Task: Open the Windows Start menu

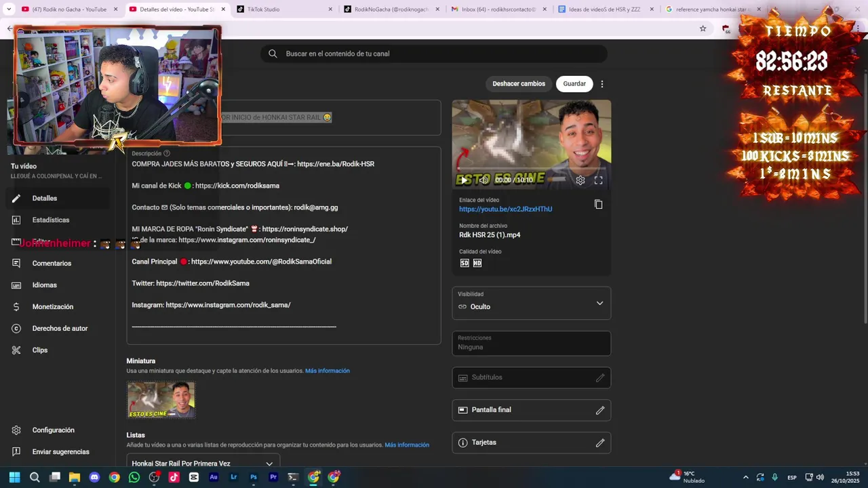Action: 14,477
